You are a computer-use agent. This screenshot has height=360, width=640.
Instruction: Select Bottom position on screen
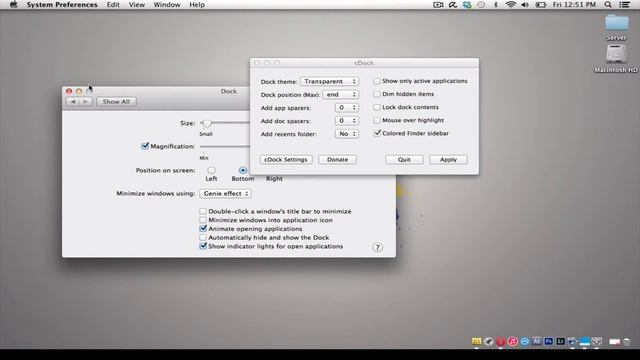243,170
